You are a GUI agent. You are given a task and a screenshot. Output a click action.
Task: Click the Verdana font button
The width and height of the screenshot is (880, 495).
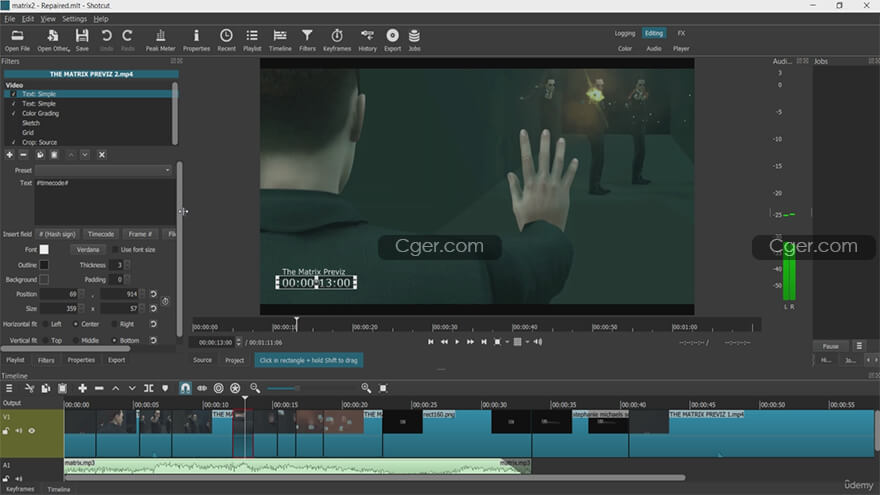(x=88, y=250)
